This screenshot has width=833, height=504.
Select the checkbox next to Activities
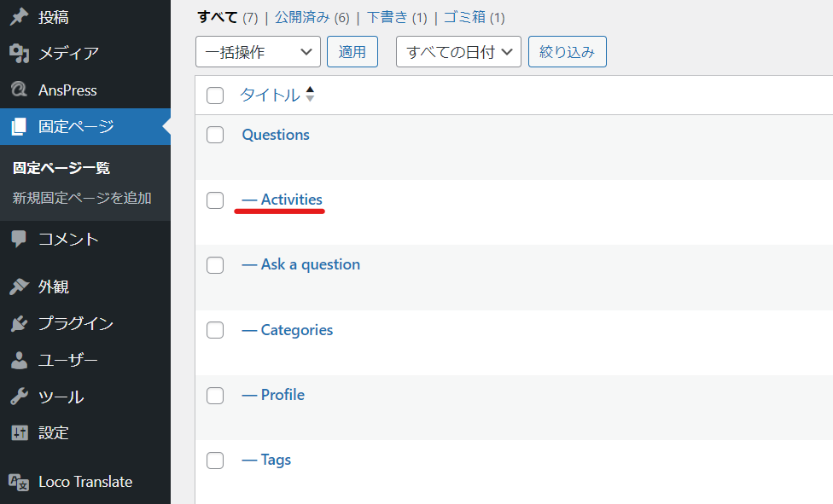point(215,200)
